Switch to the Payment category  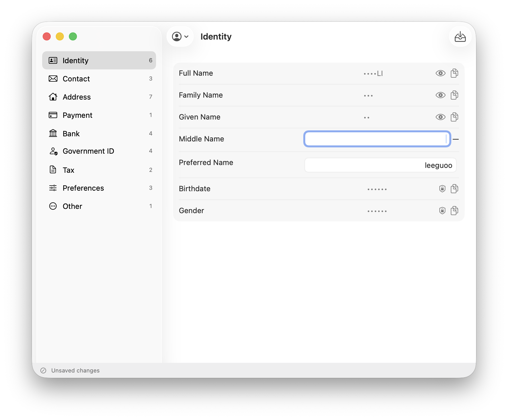pyautogui.click(x=99, y=115)
